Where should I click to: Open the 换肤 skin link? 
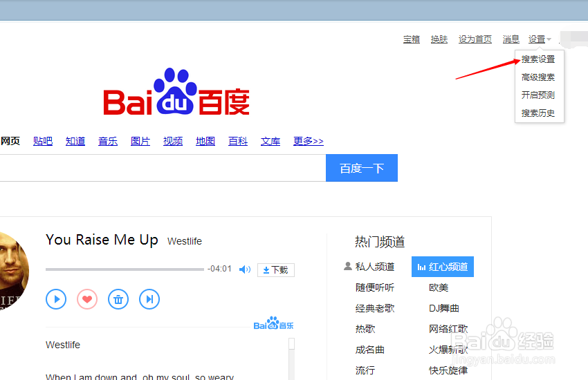pos(439,39)
